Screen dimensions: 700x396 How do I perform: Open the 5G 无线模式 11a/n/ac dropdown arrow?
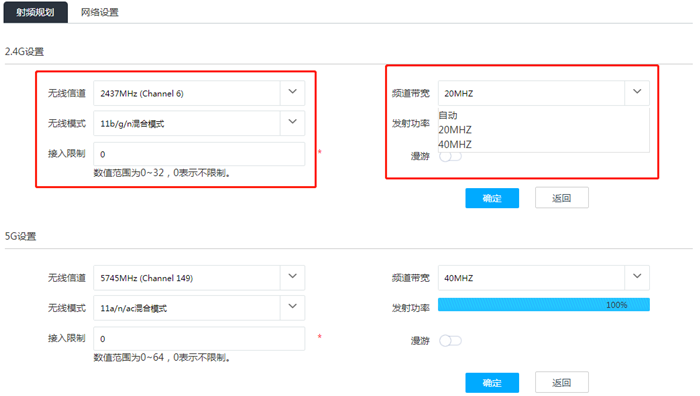[292, 307]
